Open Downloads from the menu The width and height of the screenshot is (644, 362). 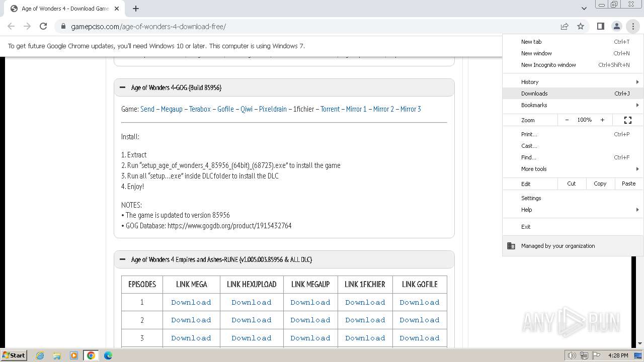[573, 94]
